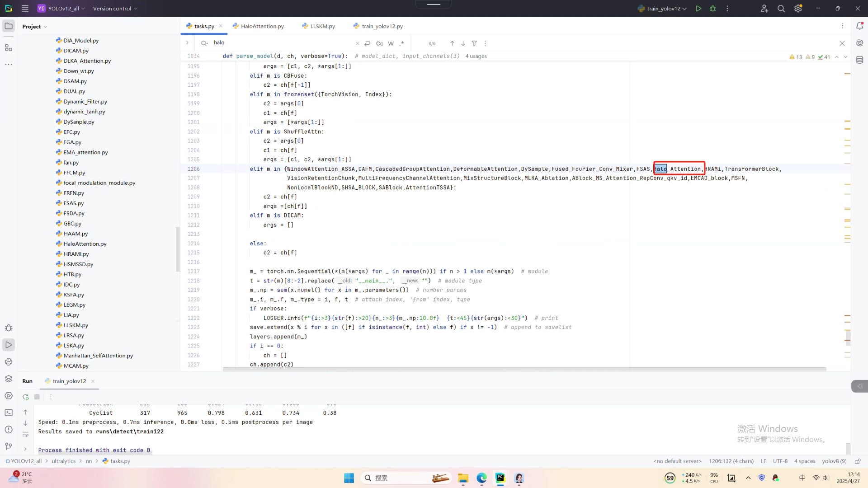Open the Structure tool window icon
This screenshot has height=488, width=868.
pos(9,48)
